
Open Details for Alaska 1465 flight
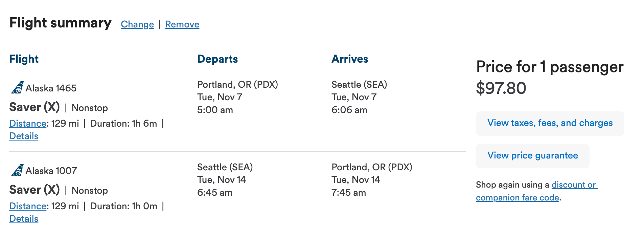coord(24,136)
